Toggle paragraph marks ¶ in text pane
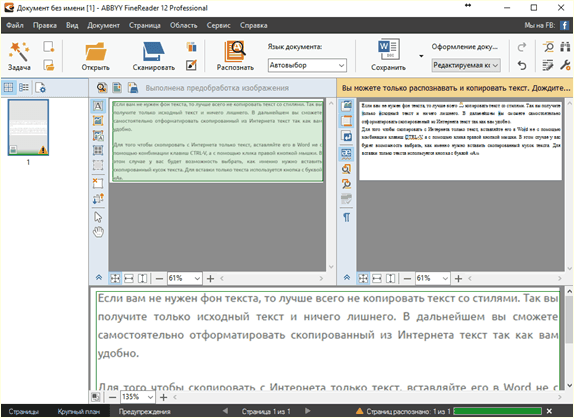This screenshot has height=418, width=574. [x=346, y=217]
